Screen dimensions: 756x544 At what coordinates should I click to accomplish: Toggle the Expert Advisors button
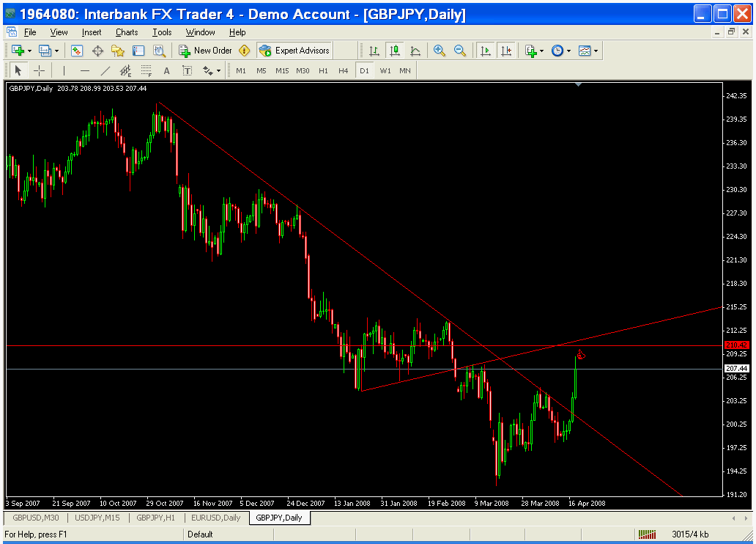coord(294,51)
